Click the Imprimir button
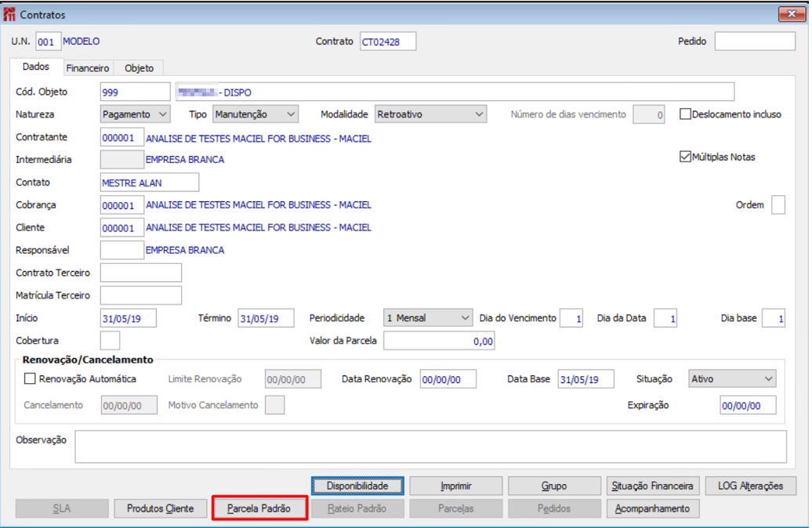The image size is (812, 528). (x=455, y=486)
